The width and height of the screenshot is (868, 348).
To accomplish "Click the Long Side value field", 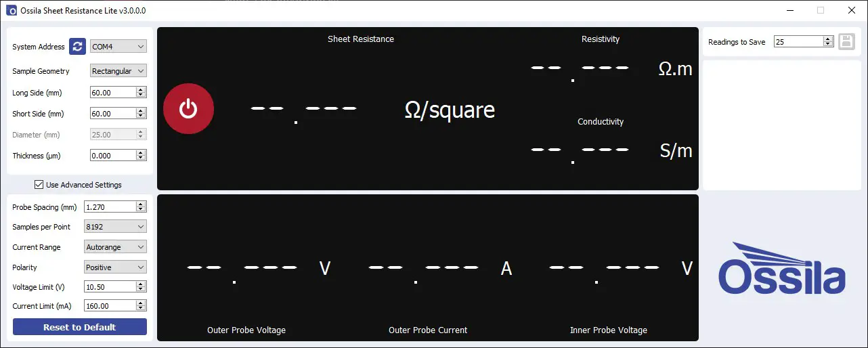I will [113, 93].
